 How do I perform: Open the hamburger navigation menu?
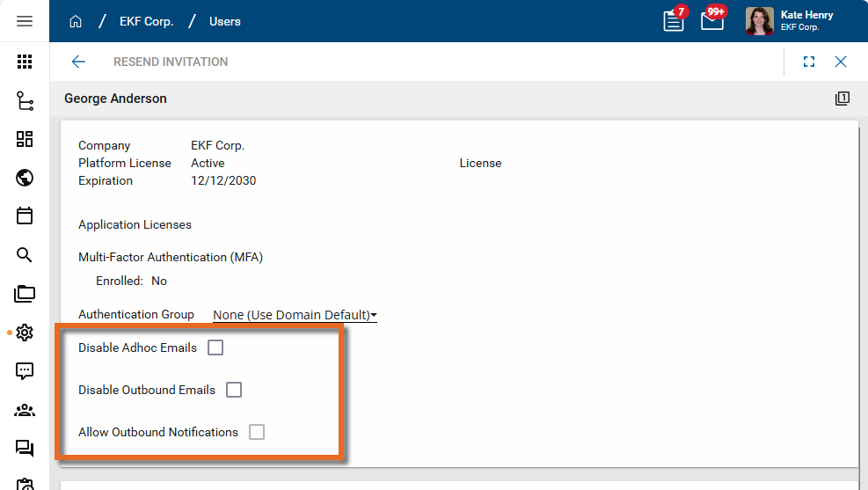click(25, 21)
